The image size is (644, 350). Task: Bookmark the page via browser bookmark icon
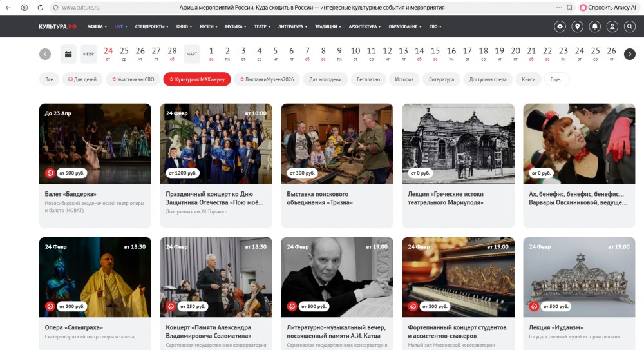tap(569, 8)
